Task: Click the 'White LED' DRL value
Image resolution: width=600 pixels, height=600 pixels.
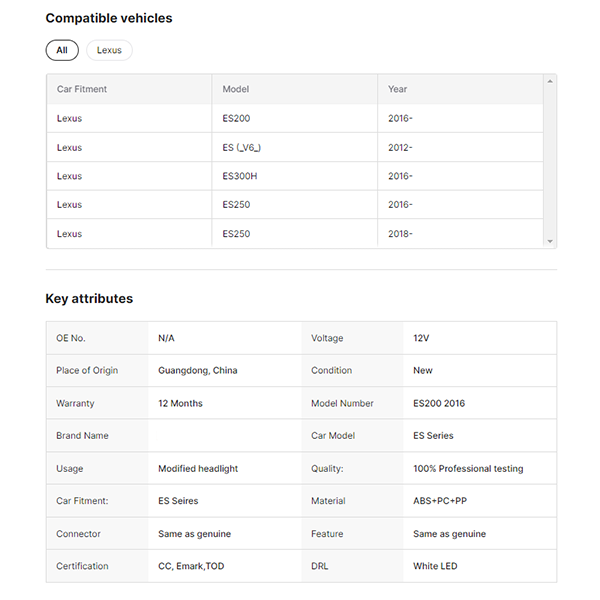Action: [x=435, y=566]
